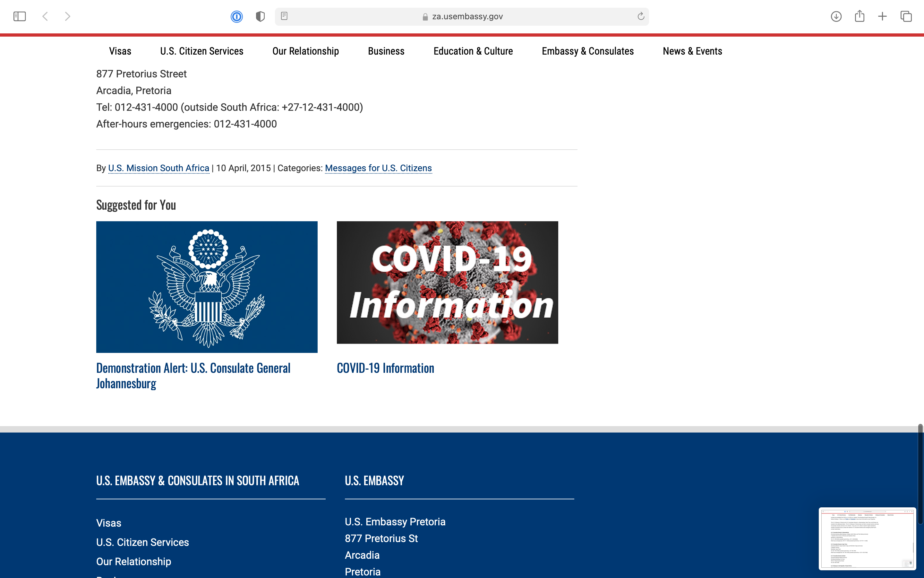The width and height of the screenshot is (924, 578).
Task: Show tab overview icon
Action: [906, 16]
